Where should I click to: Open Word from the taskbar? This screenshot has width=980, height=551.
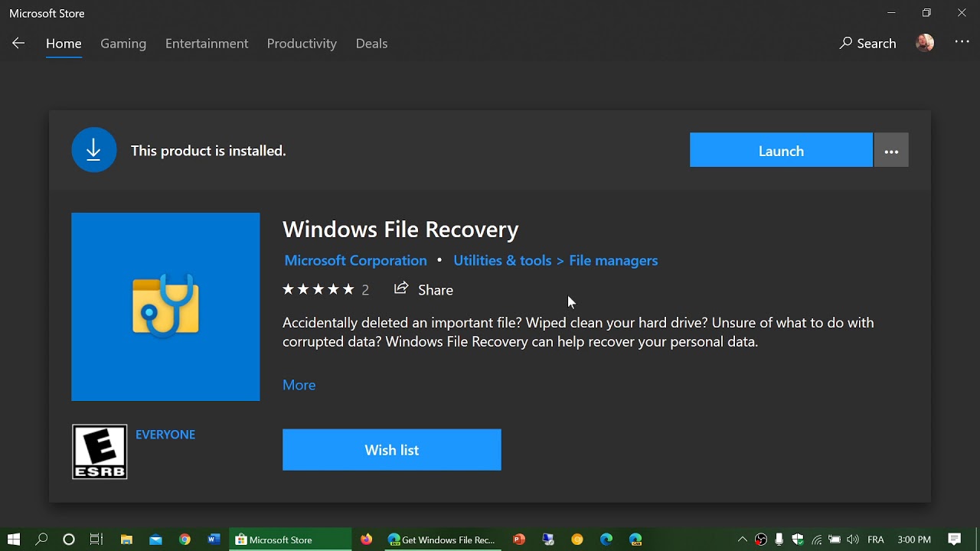click(214, 540)
